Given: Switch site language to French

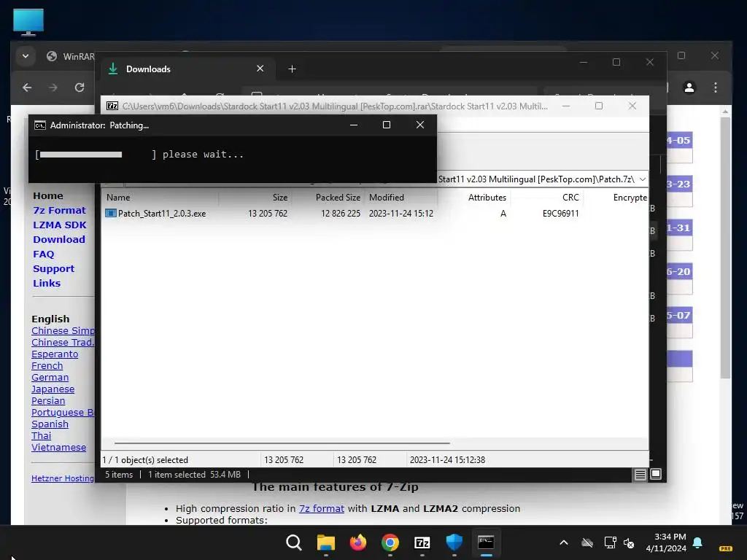Looking at the screenshot, I should tap(47, 366).
